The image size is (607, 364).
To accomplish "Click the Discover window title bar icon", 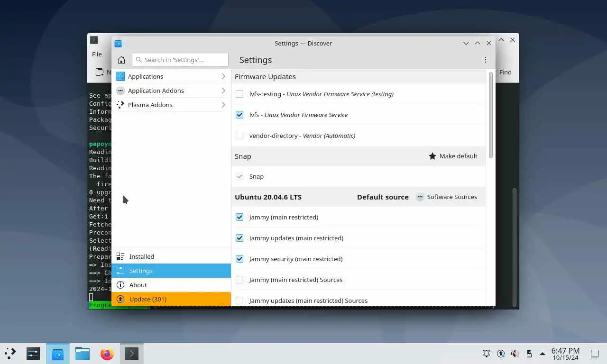I will pos(118,43).
